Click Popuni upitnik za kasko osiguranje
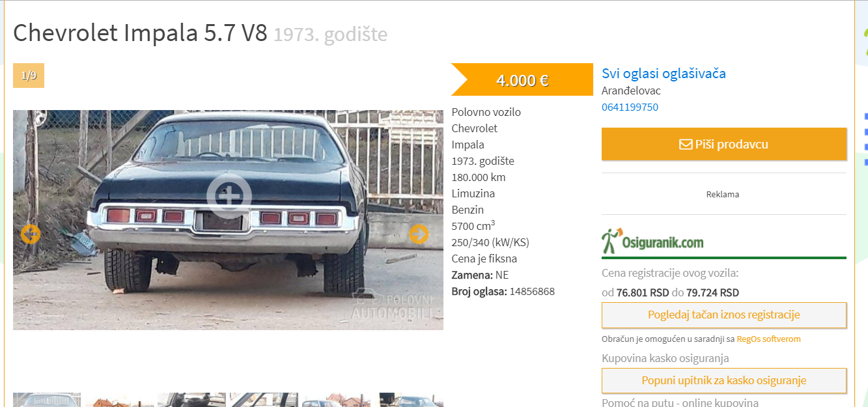 click(724, 381)
